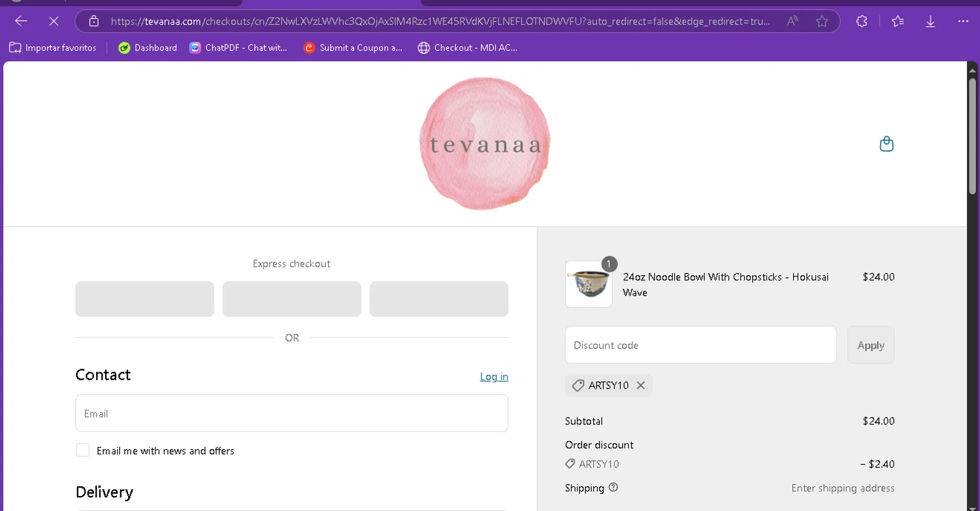Click the browser address bar URL
Screen dimensions: 980x511
[x=440, y=22]
